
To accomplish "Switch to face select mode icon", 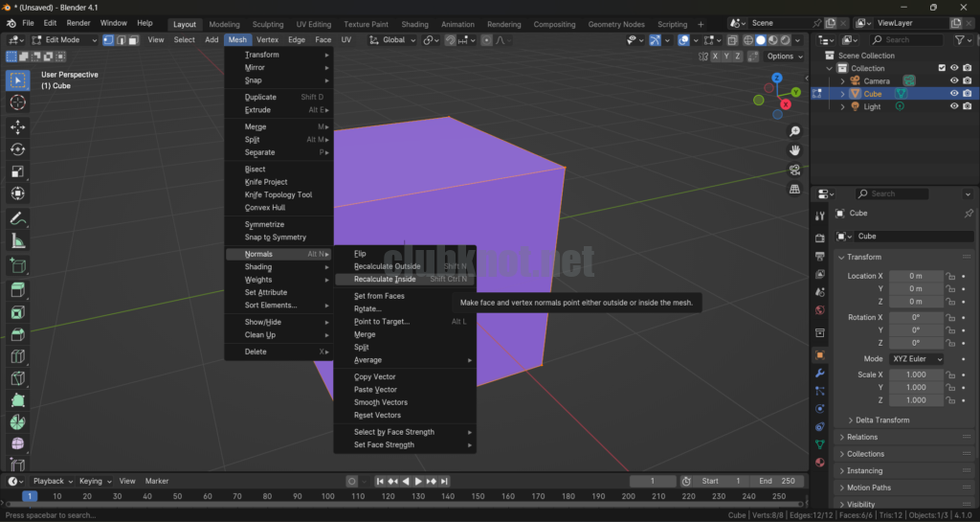I will (x=134, y=40).
